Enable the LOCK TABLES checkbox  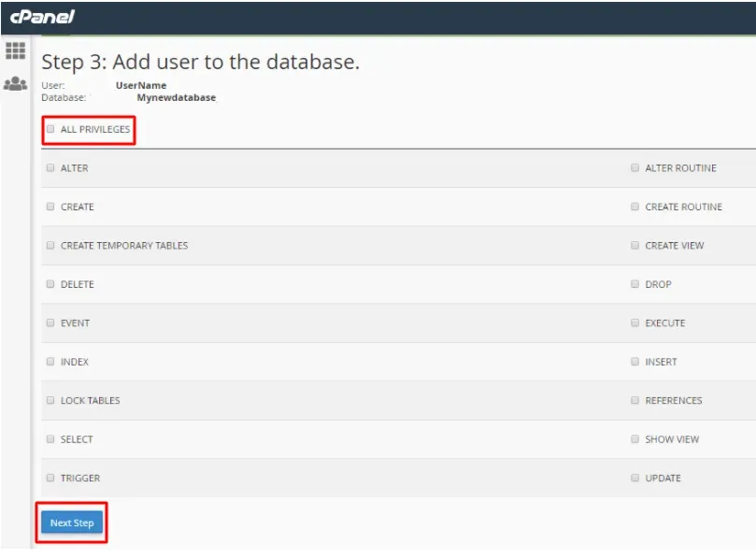50,400
